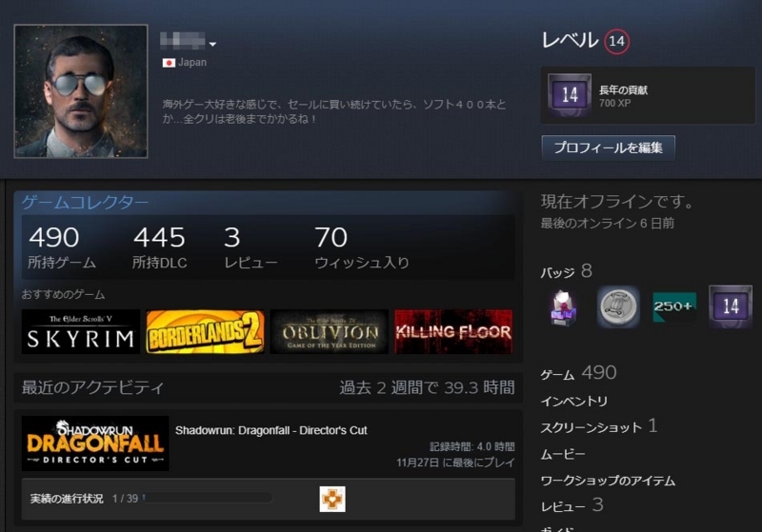This screenshot has height=532, width=762.
Task: Expand the username dropdown arrow
Action: tap(212, 44)
